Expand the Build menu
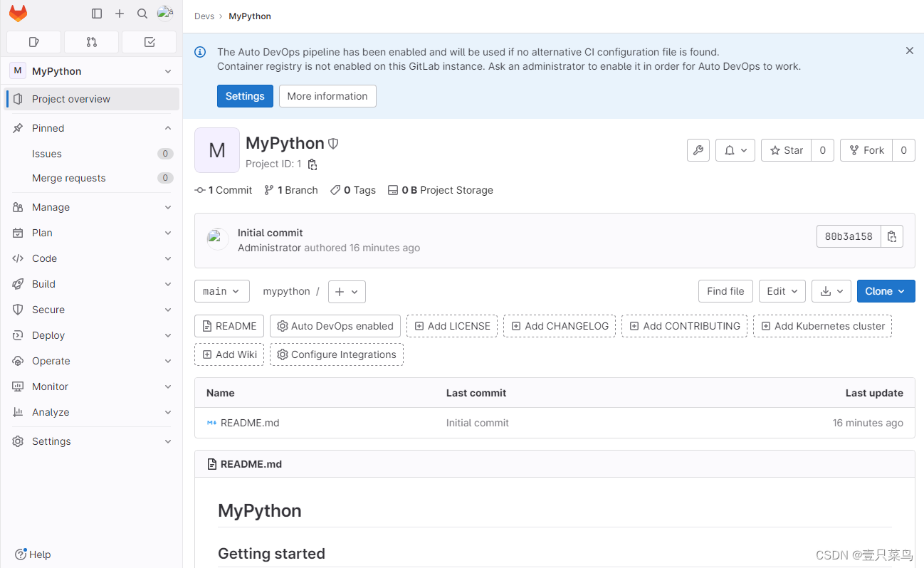The height and width of the screenshot is (568, 924). point(91,284)
